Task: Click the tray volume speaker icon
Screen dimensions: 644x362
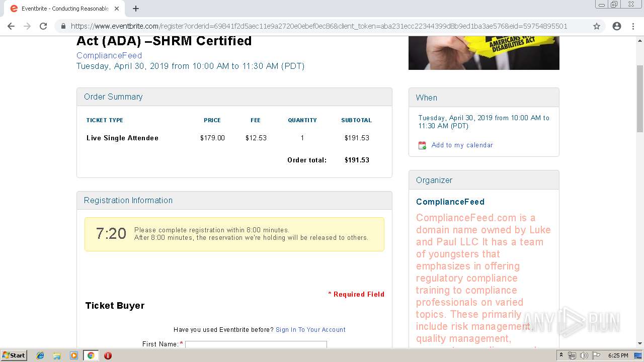Action: [x=584, y=355]
